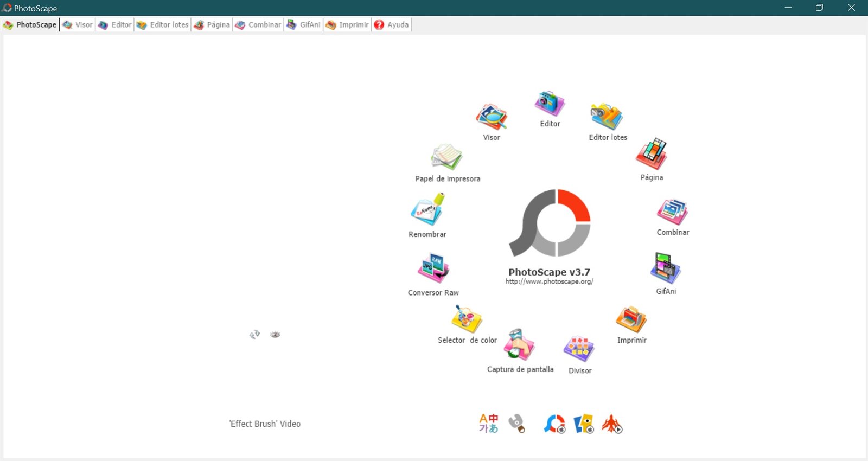Image resolution: width=868 pixels, height=461 pixels.
Task: Click the blue and yellow face icon
Action: (584, 424)
